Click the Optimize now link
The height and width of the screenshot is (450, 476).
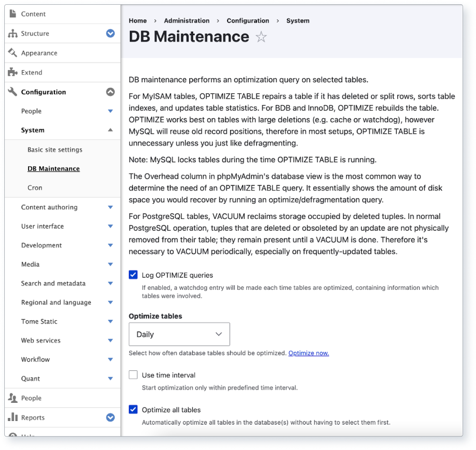[x=309, y=353]
